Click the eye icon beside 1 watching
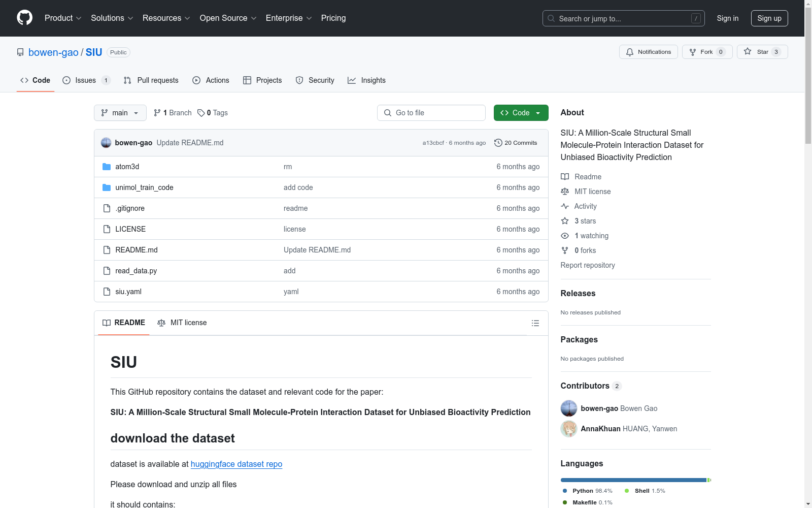The height and width of the screenshot is (508, 812). point(565,236)
